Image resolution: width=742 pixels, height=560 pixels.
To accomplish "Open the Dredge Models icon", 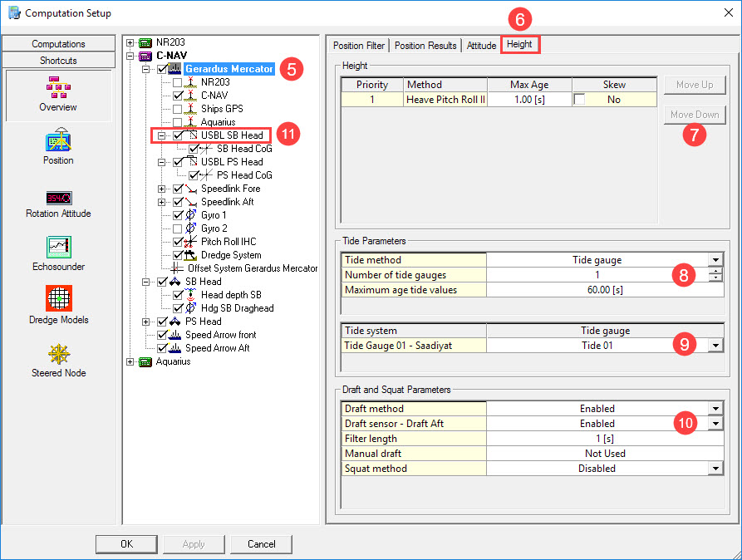I will [x=58, y=299].
